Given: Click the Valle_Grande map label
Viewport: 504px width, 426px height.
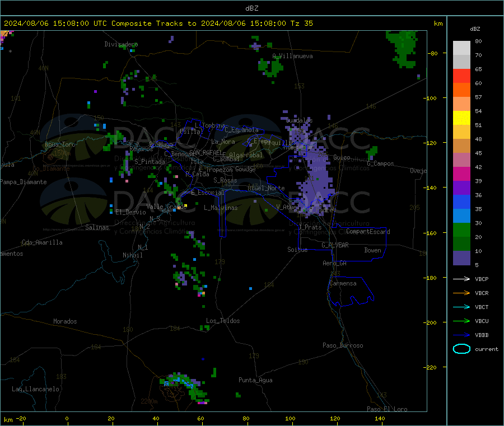Looking at the screenshot, I should (x=166, y=207).
